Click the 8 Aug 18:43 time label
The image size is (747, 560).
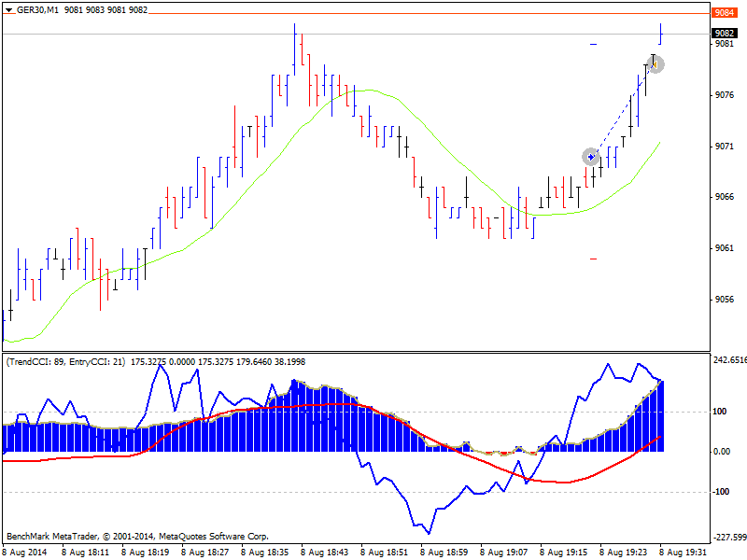coord(324,553)
